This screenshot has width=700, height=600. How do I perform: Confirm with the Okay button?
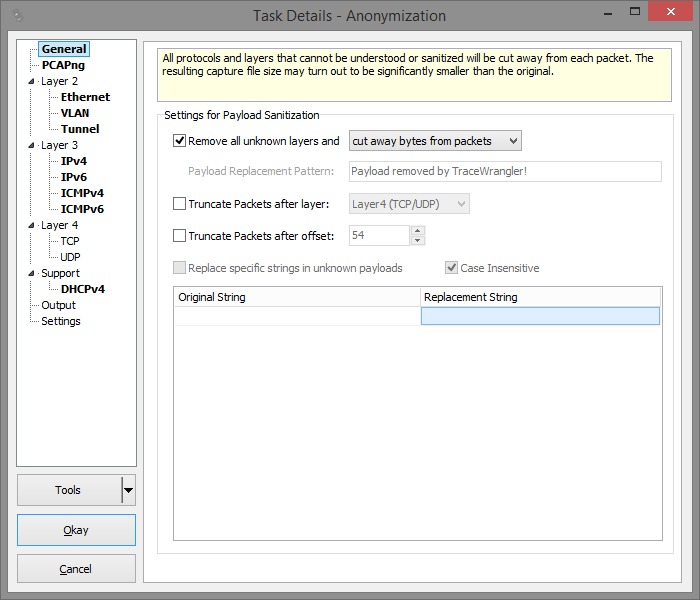[76, 530]
